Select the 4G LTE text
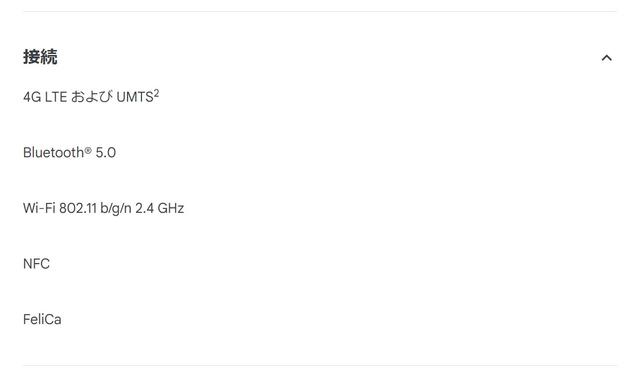The height and width of the screenshot is (388, 640). pos(45,97)
